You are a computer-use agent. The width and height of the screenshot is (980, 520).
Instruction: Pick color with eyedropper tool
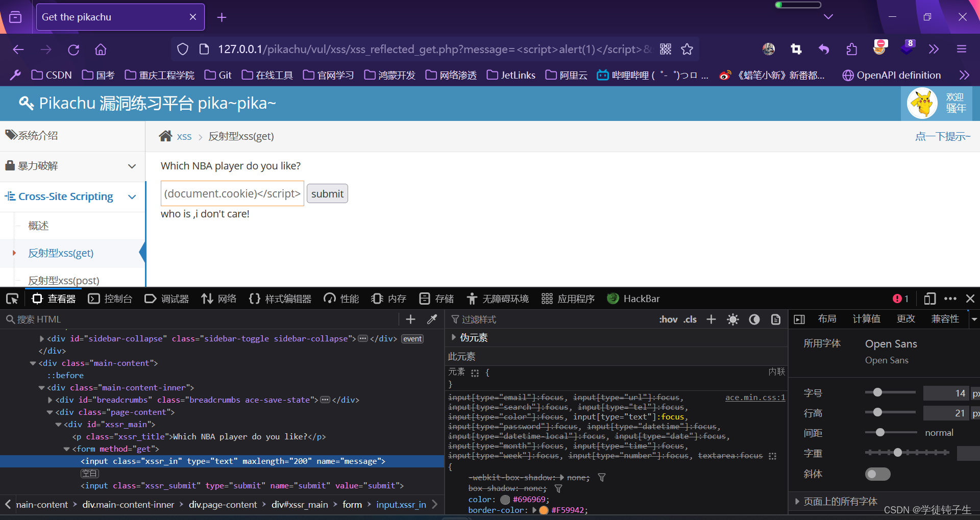[432, 319]
